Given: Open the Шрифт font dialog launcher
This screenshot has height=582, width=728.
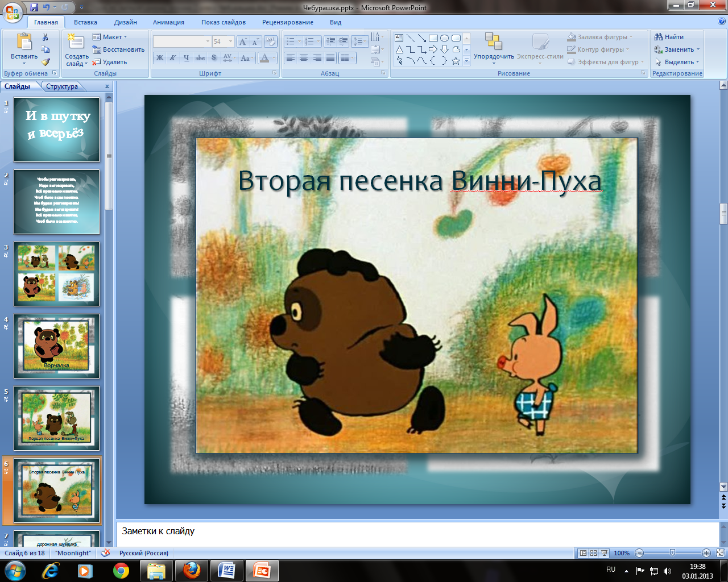Looking at the screenshot, I should (275, 73).
